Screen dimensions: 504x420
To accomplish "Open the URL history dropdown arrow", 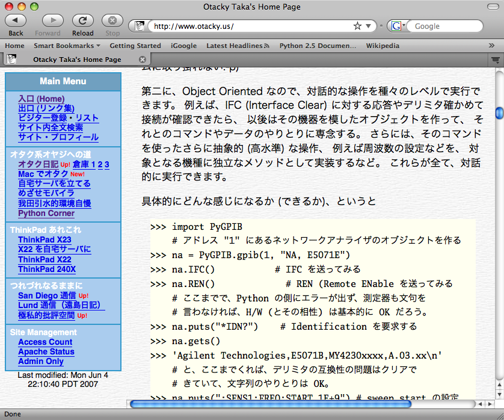I will [368, 26].
